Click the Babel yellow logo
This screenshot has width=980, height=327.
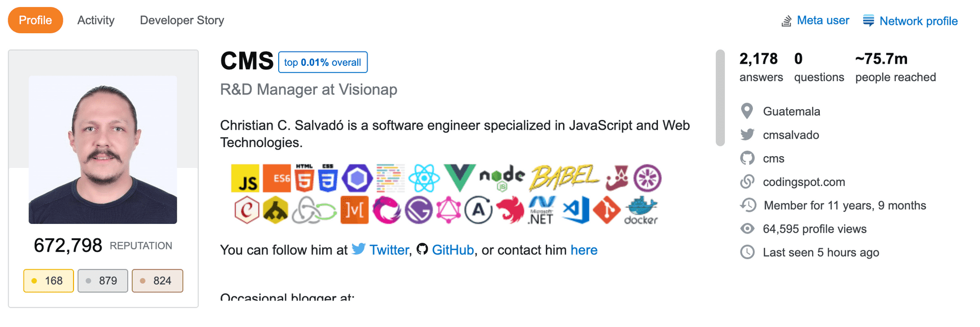point(564,178)
